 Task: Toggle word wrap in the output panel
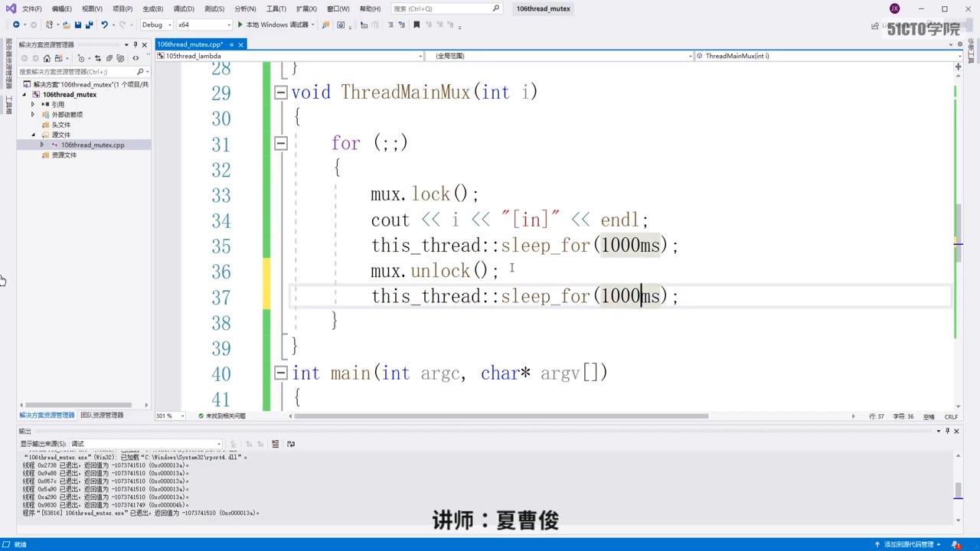click(291, 444)
